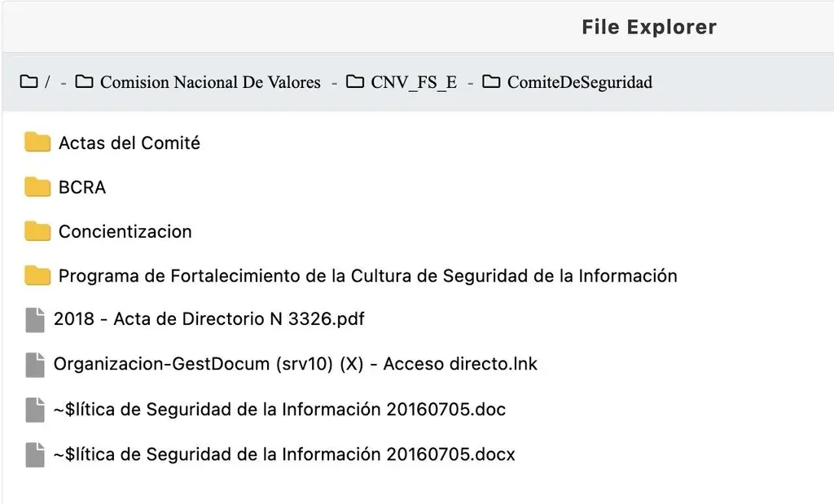Select the Seguridad de la Información 20160705.docx file
Image resolution: width=834 pixels, height=504 pixels.
point(284,454)
